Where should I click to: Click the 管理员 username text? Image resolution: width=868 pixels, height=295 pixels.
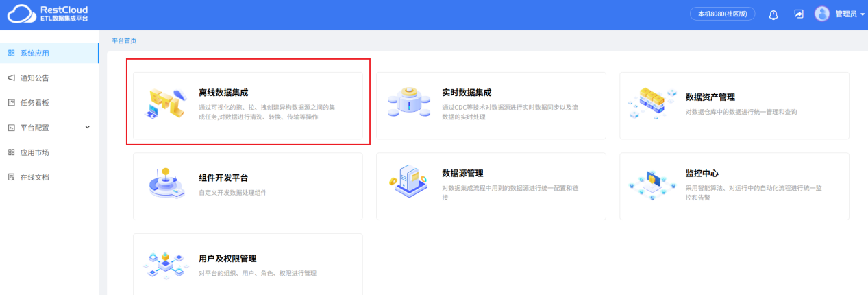pyautogui.click(x=845, y=14)
